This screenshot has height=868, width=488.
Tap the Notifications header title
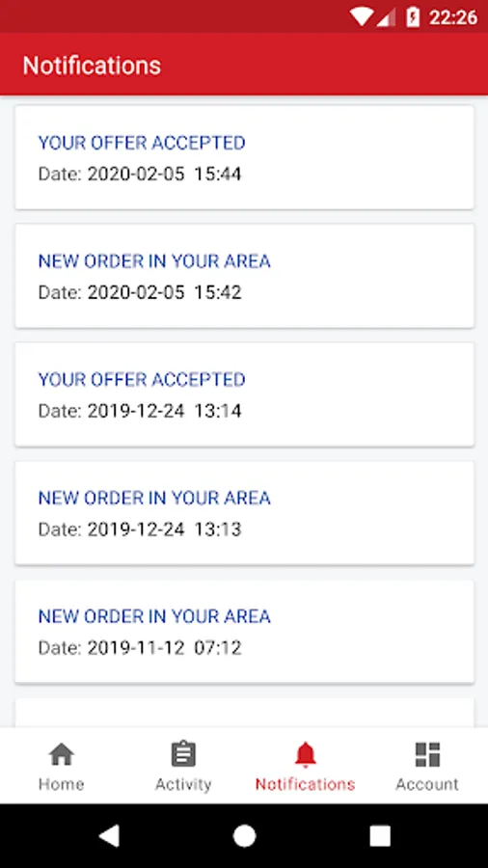pos(92,66)
